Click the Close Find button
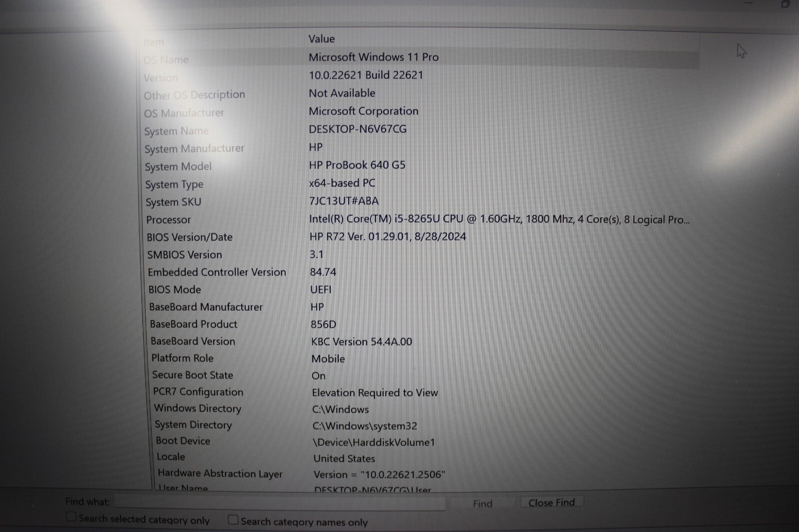799x532 pixels. click(x=552, y=503)
